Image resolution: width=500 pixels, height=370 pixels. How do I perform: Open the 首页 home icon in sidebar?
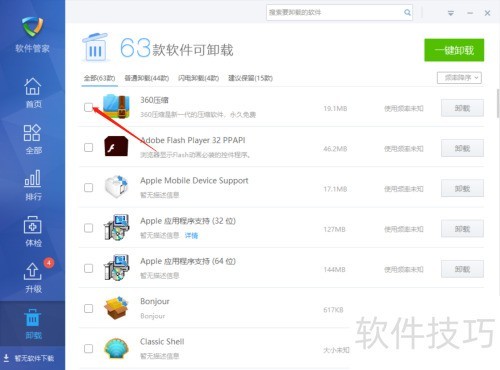pyautogui.click(x=32, y=92)
